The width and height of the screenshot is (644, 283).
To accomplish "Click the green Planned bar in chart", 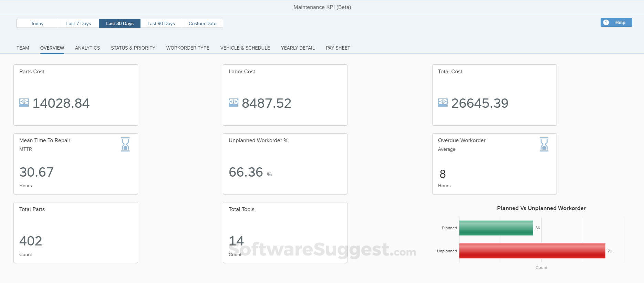I will (x=496, y=228).
